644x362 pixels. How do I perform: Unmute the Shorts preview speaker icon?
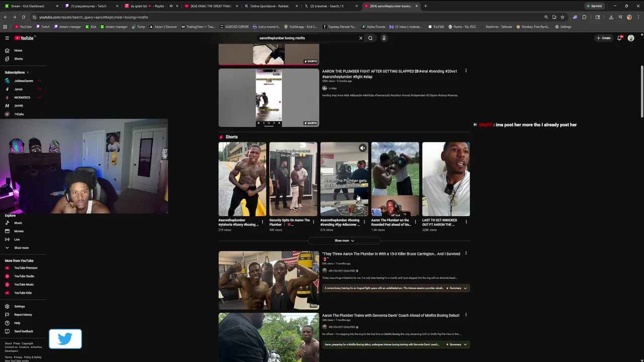(363, 148)
